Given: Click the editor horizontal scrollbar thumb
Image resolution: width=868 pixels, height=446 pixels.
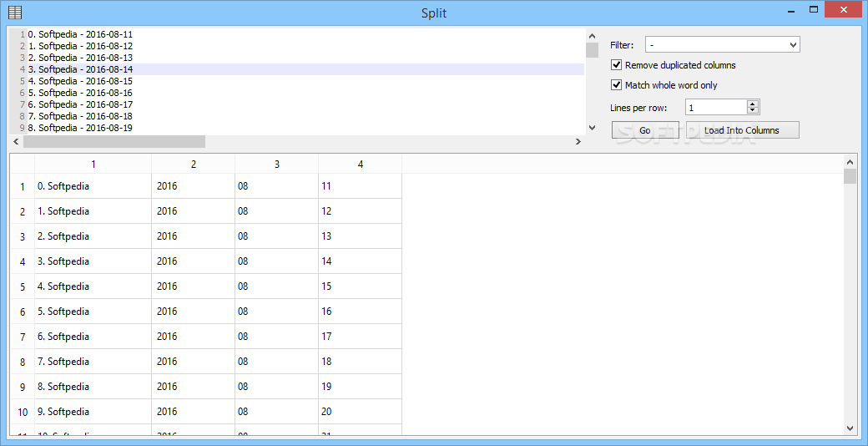Looking at the screenshot, I should pos(114,142).
